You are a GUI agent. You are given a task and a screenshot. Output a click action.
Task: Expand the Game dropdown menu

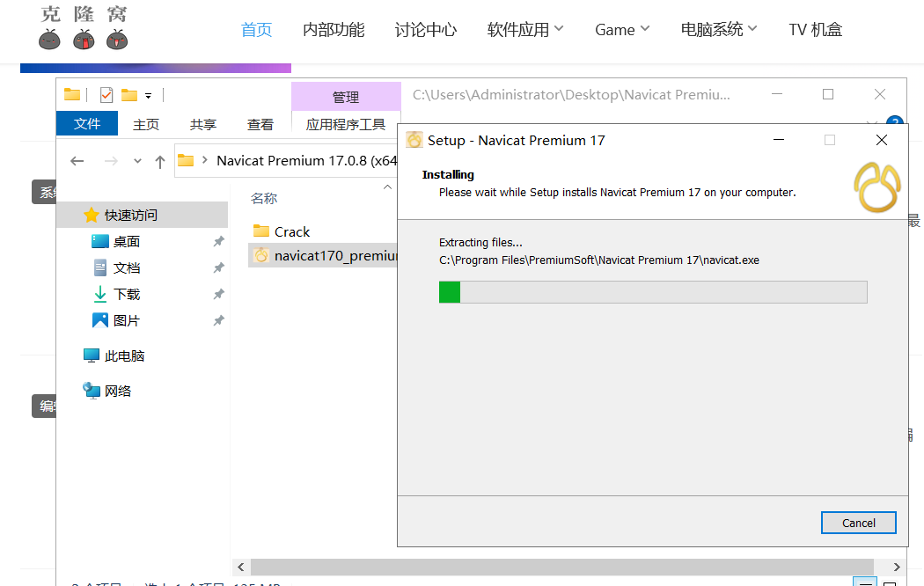coord(621,29)
